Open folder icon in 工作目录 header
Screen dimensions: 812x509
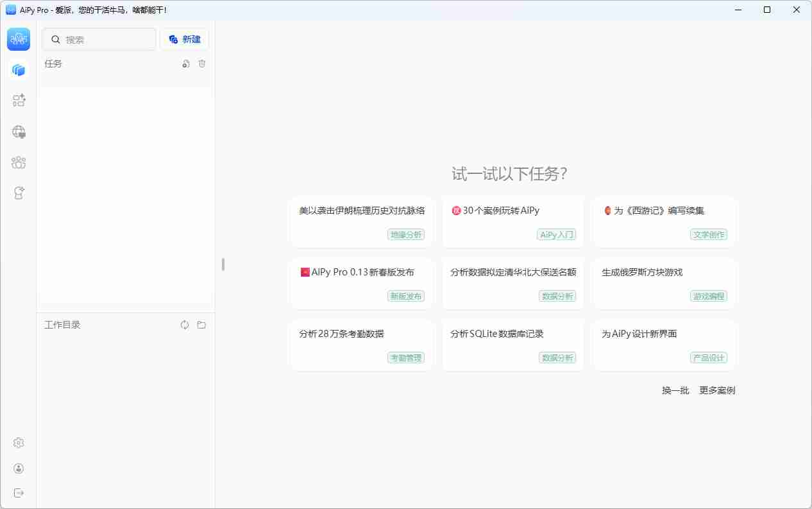[x=201, y=325]
